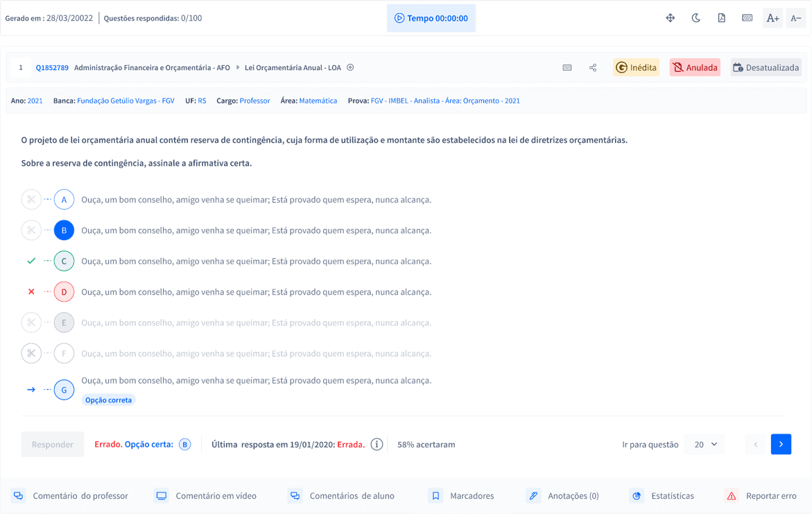Screen dimensions: 812x514
Task: Click Reportar erro
Action: 761,496
